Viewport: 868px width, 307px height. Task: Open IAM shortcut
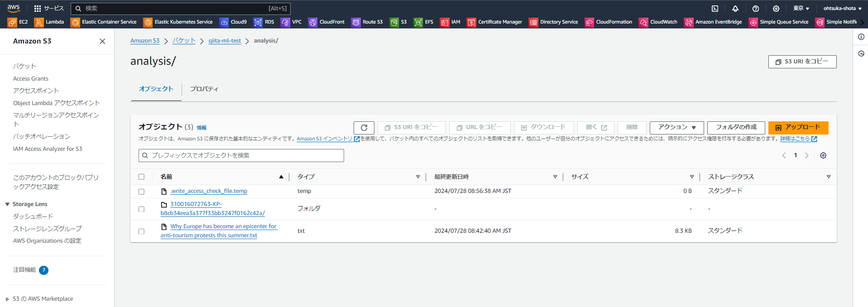451,22
